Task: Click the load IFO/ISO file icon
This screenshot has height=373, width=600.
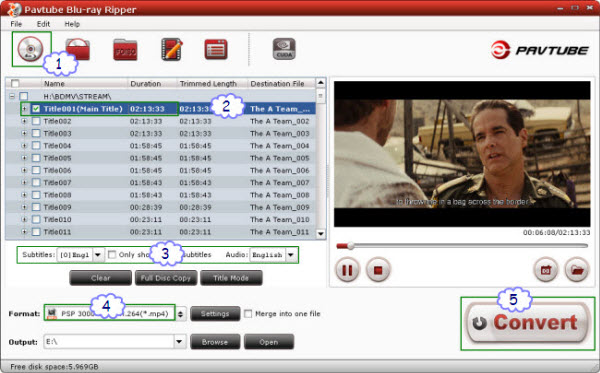Action: tap(125, 50)
